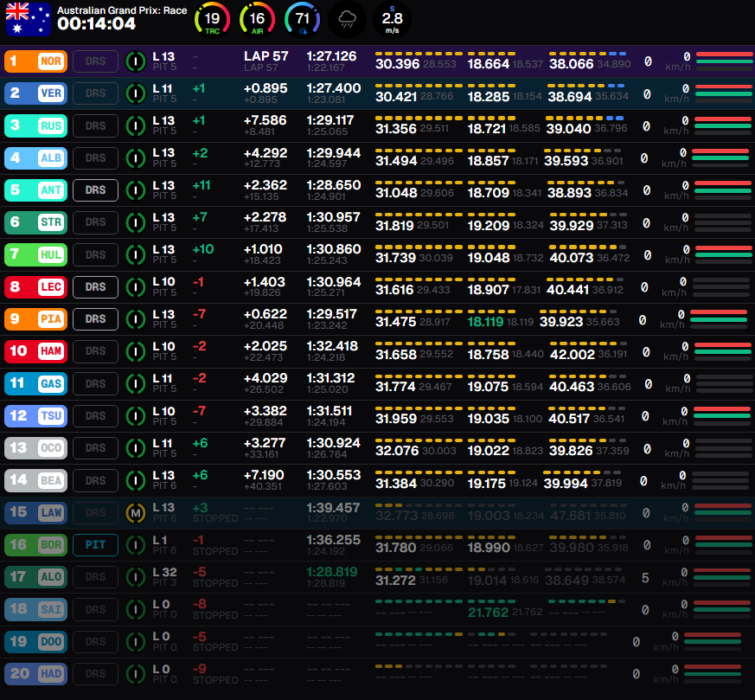Click SAI green sector time 21.762
The height and width of the screenshot is (700, 755).
pos(488,613)
